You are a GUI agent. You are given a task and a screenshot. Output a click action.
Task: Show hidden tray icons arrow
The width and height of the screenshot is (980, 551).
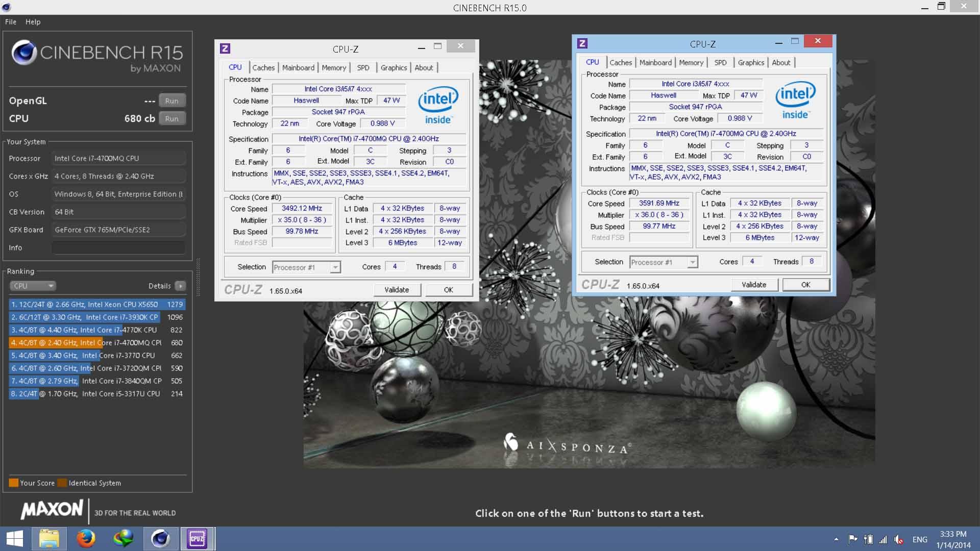(836, 539)
